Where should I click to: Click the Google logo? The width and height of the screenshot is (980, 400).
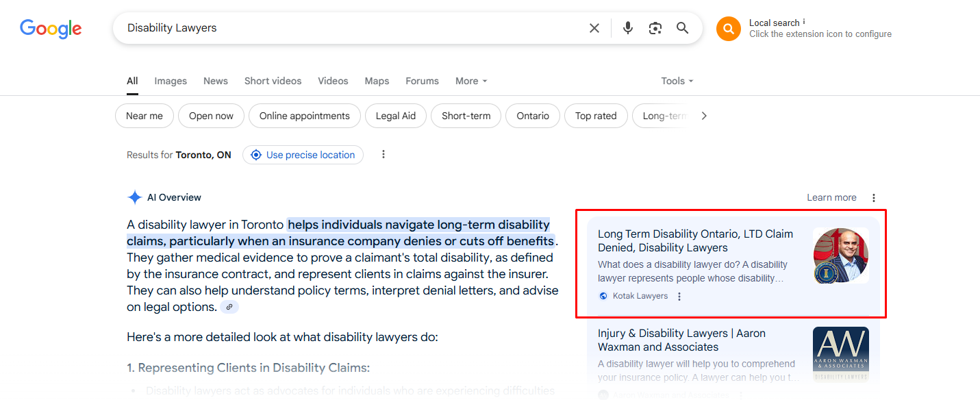click(x=51, y=28)
